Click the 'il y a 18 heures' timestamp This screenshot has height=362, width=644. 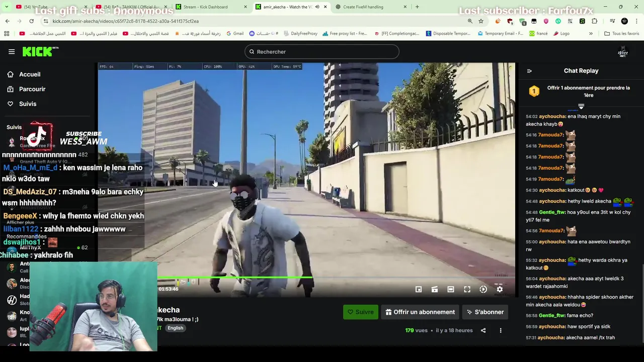(x=454, y=330)
